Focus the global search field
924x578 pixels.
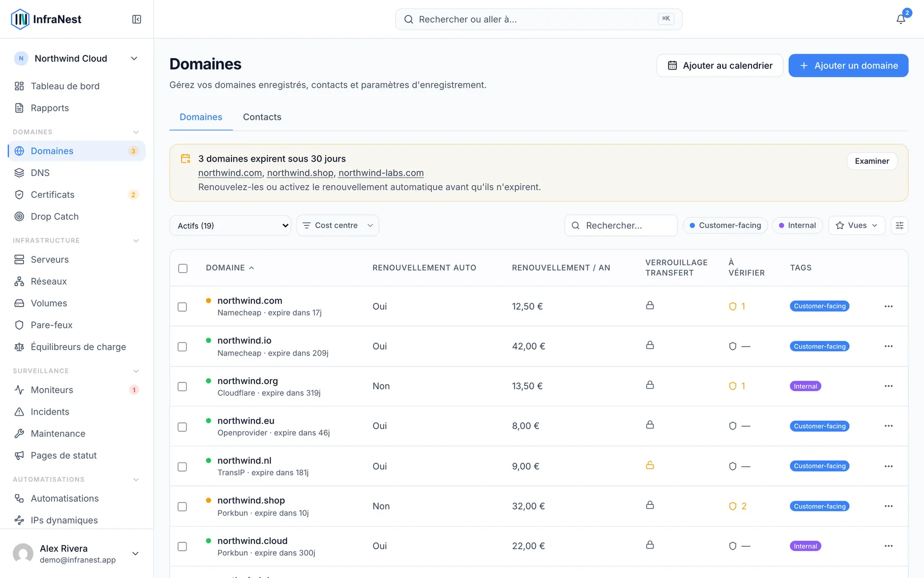coord(539,19)
